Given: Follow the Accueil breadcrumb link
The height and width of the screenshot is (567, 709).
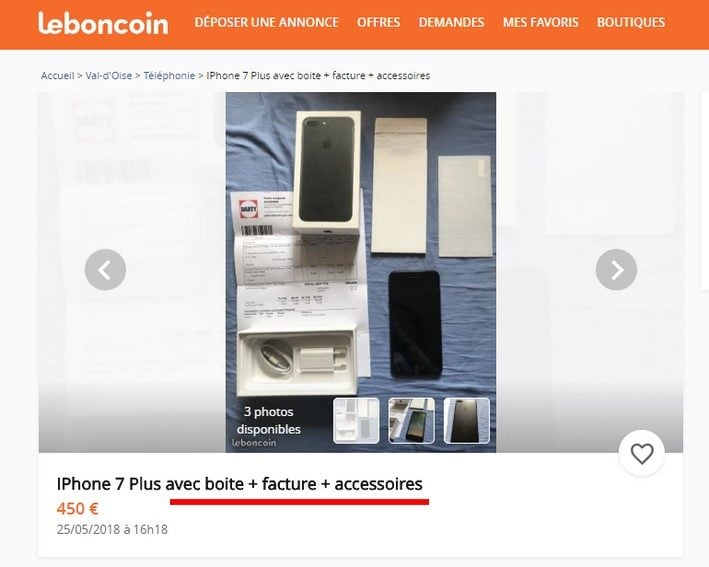Looking at the screenshot, I should tap(57, 76).
